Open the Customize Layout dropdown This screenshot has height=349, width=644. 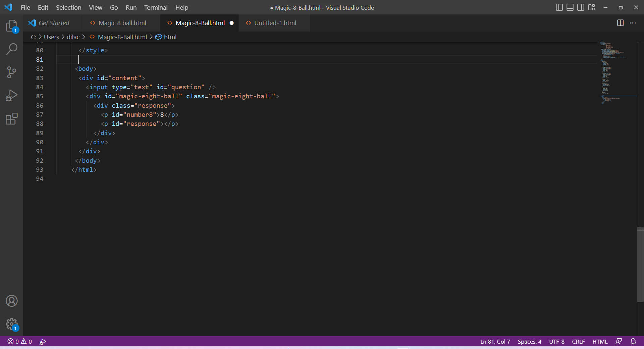[x=592, y=7]
